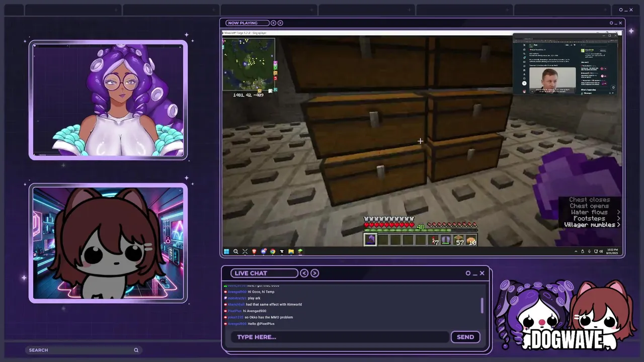Click the live chat scrollbar thumb
The height and width of the screenshot is (362, 644).
482,305
